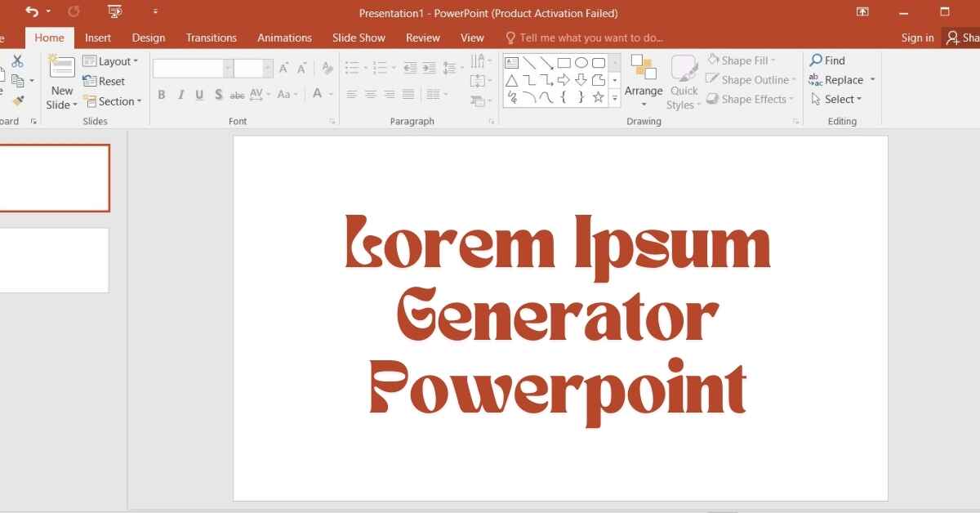Toggle Bold text formatting
980x513 pixels.
(x=162, y=95)
